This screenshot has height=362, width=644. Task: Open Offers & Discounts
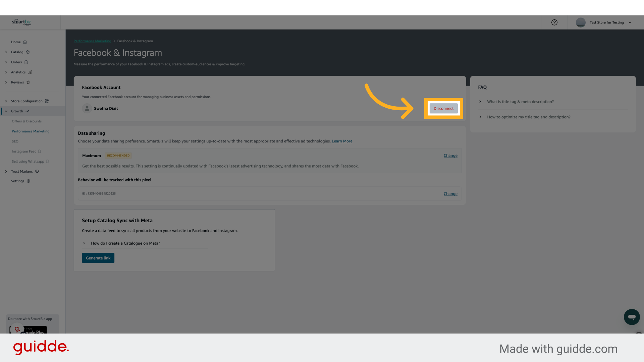pyautogui.click(x=27, y=121)
